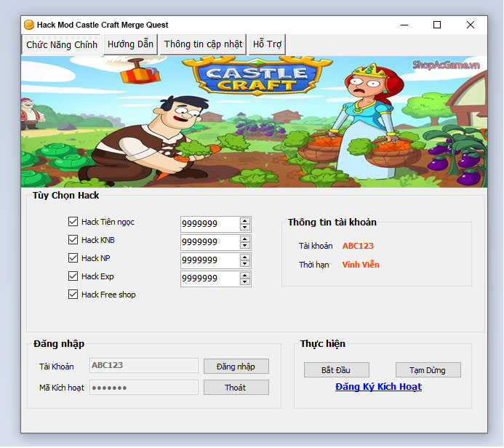Click the Thoát button
Viewport: 504px width, 448px height.
pos(236,388)
